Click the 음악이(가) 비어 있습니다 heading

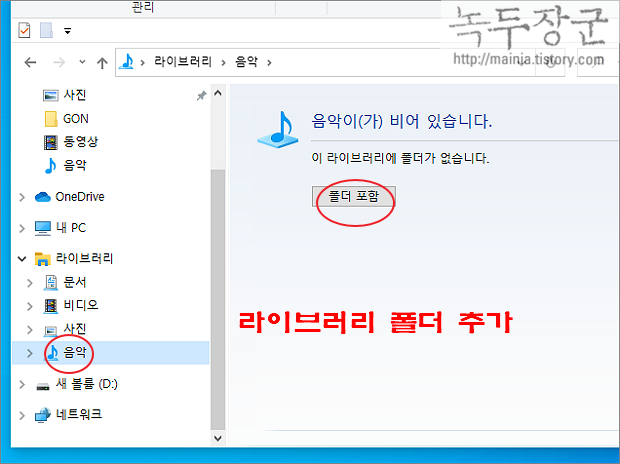tap(402, 121)
